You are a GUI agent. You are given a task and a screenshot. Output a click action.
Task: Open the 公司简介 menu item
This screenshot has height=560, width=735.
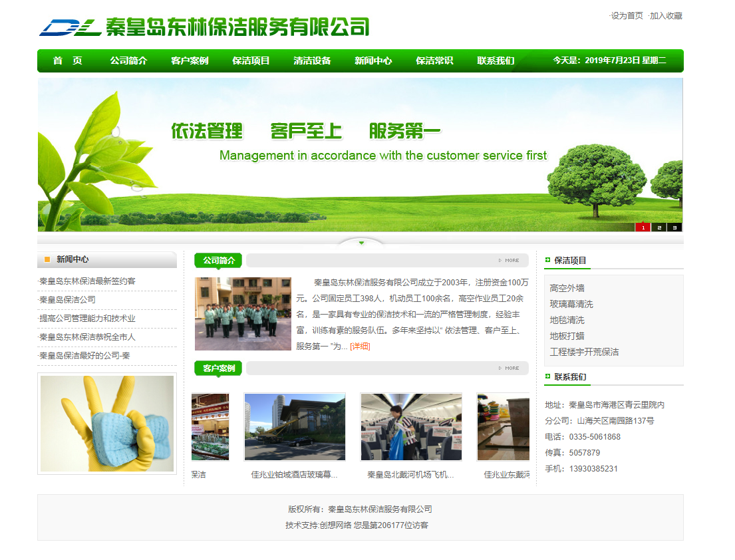coord(128,61)
